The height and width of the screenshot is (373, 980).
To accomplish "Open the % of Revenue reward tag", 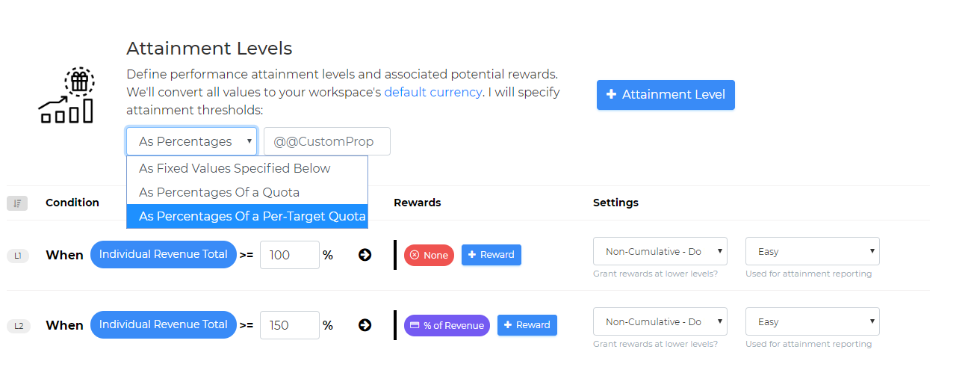I will click(447, 325).
